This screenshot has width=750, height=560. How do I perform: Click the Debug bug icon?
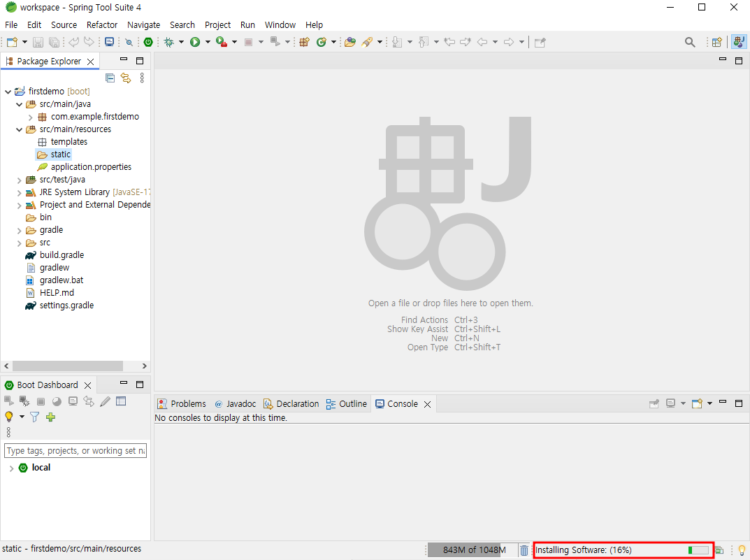click(x=169, y=42)
